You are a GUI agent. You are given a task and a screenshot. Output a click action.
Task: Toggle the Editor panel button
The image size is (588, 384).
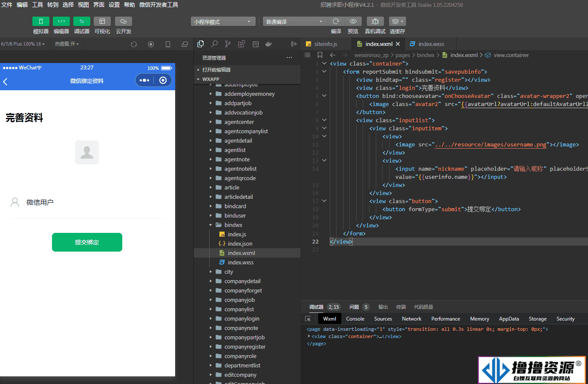point(61,21)
